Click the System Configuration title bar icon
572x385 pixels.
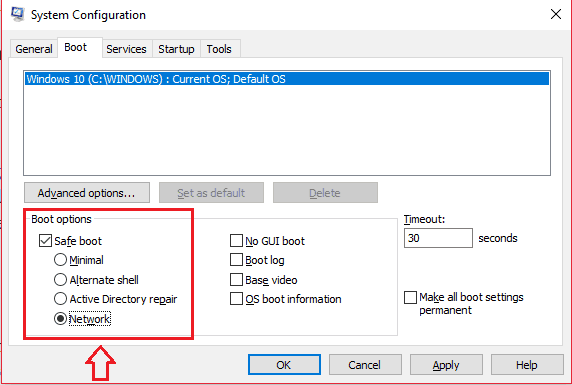click(17, 15)
